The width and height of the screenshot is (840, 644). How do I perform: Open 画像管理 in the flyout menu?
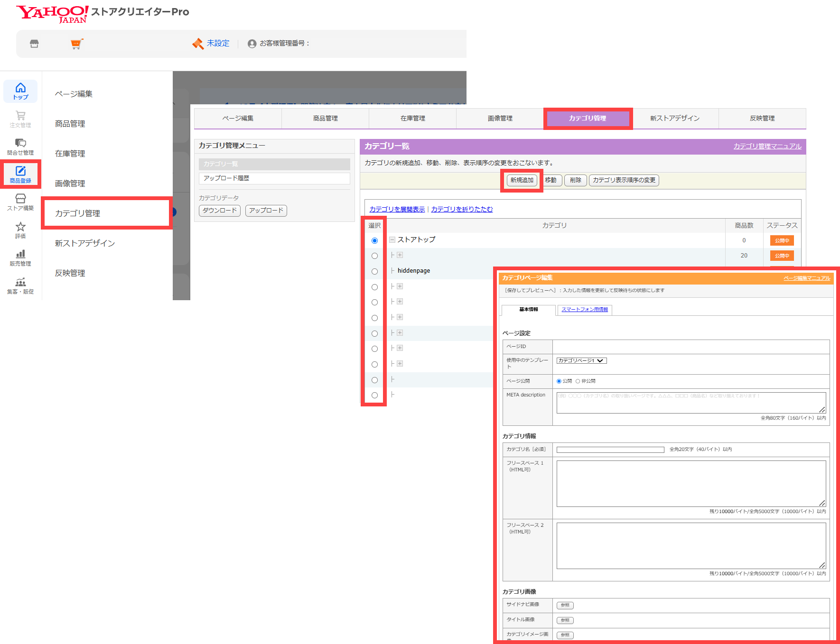click(70, 184)
